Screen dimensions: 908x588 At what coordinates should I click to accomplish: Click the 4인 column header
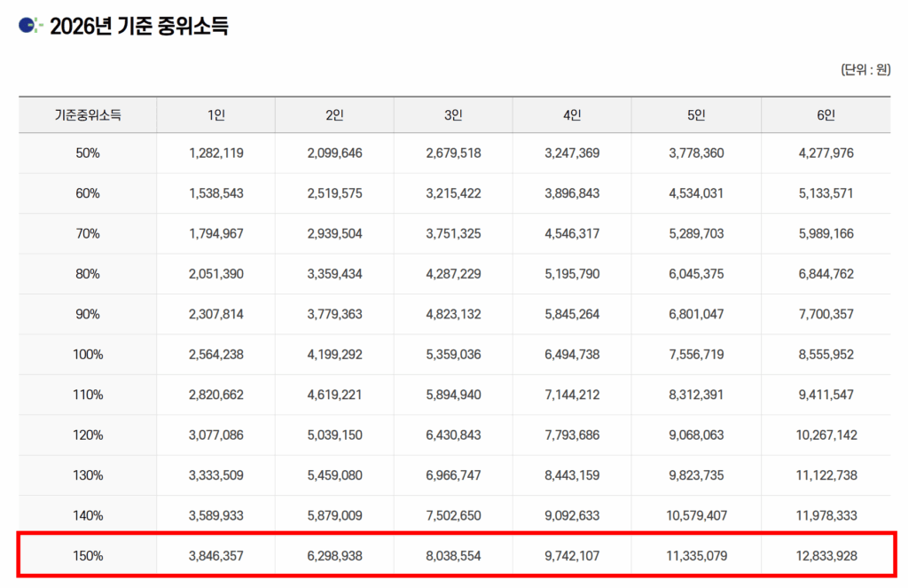(572, 114)
